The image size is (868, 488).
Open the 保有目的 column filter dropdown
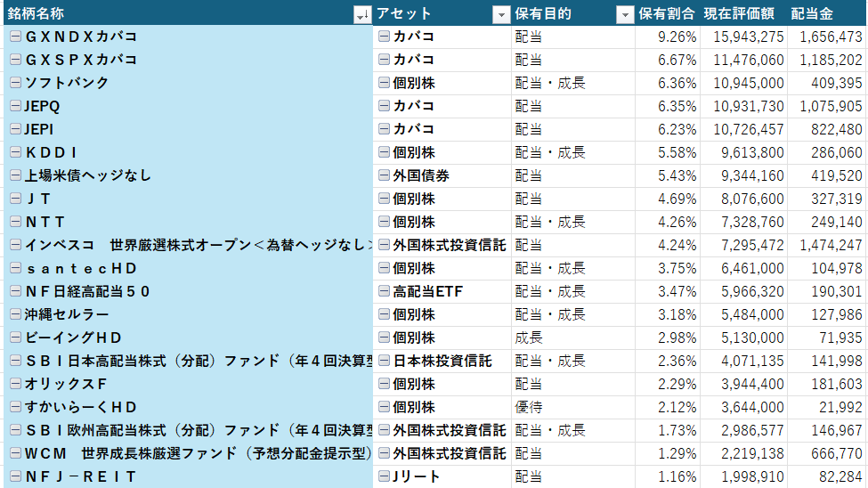624,14
